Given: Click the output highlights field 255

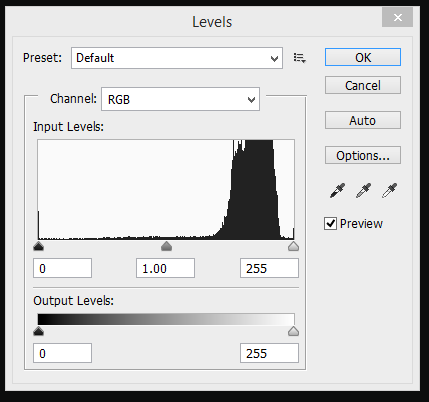Looking at the screenshot, I should [x=269, y=353].
